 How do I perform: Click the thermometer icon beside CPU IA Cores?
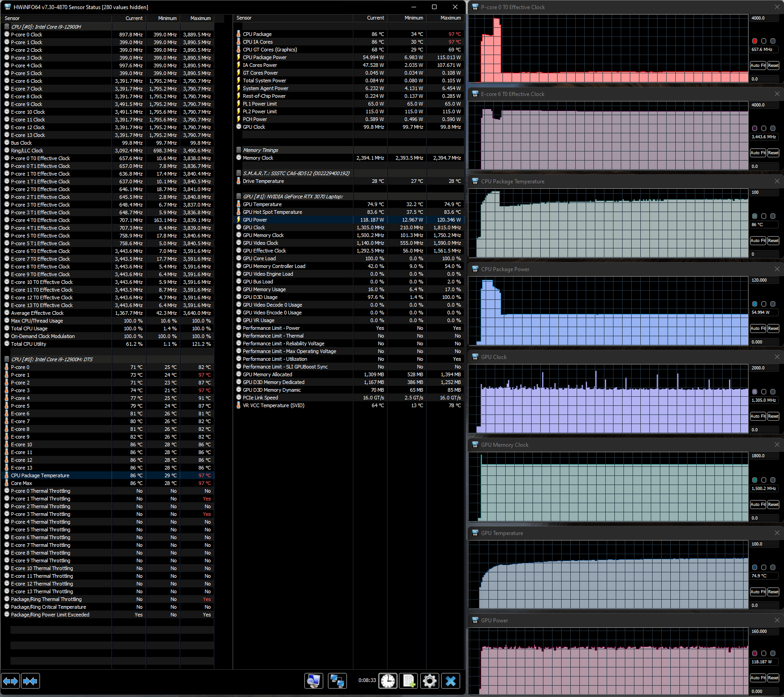click(239, 42)
